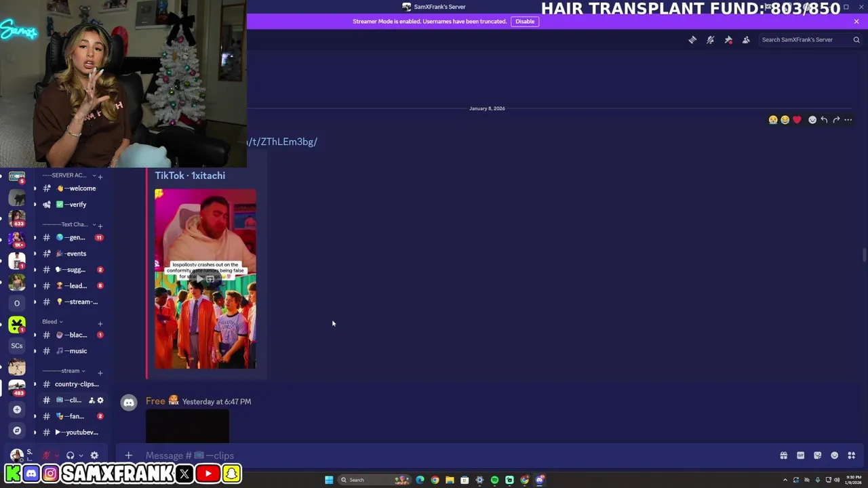
Task: Add channel to Text Cha… category
Action: point(100,225)
